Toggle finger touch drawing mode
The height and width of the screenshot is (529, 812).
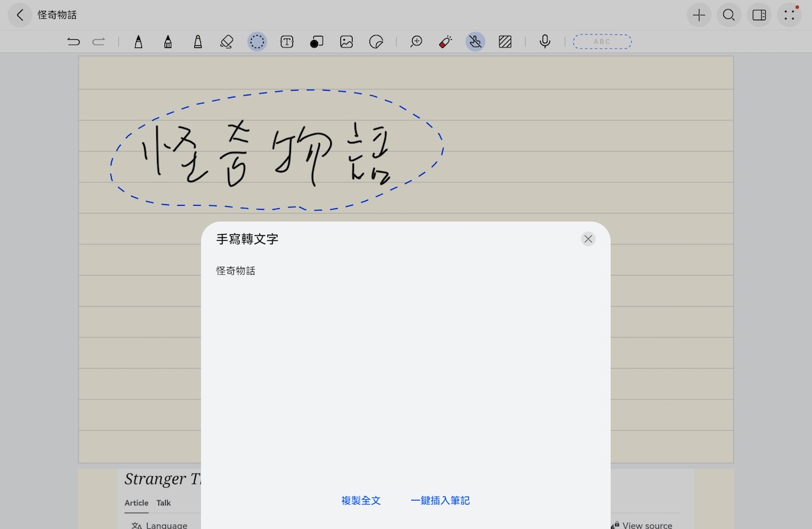tap(475, 42)
